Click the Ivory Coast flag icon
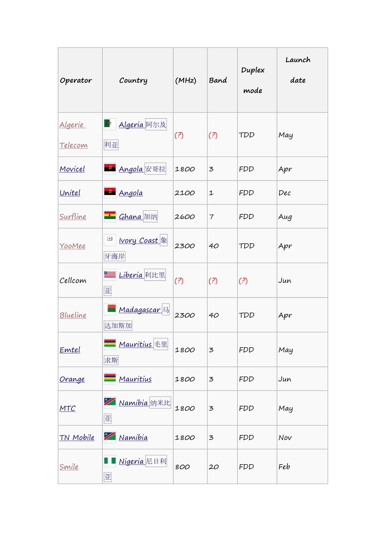Viewport: 392px width, 554px height. (x=110, y=239)
